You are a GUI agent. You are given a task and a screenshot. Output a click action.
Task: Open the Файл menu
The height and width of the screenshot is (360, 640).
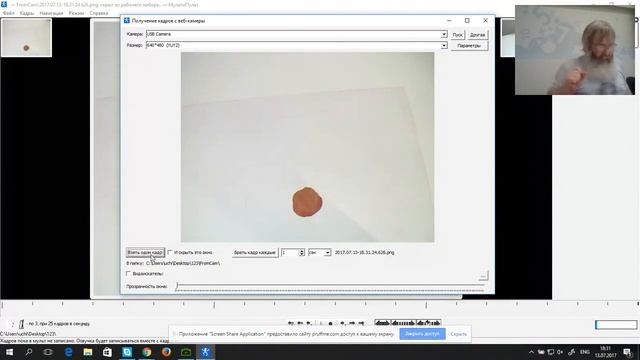coord(9,13)
